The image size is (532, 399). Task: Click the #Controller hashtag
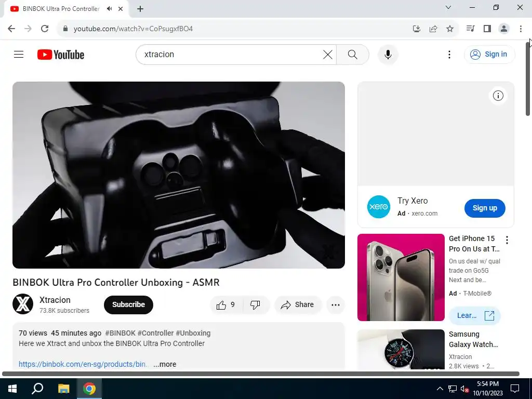pos(155,333)
